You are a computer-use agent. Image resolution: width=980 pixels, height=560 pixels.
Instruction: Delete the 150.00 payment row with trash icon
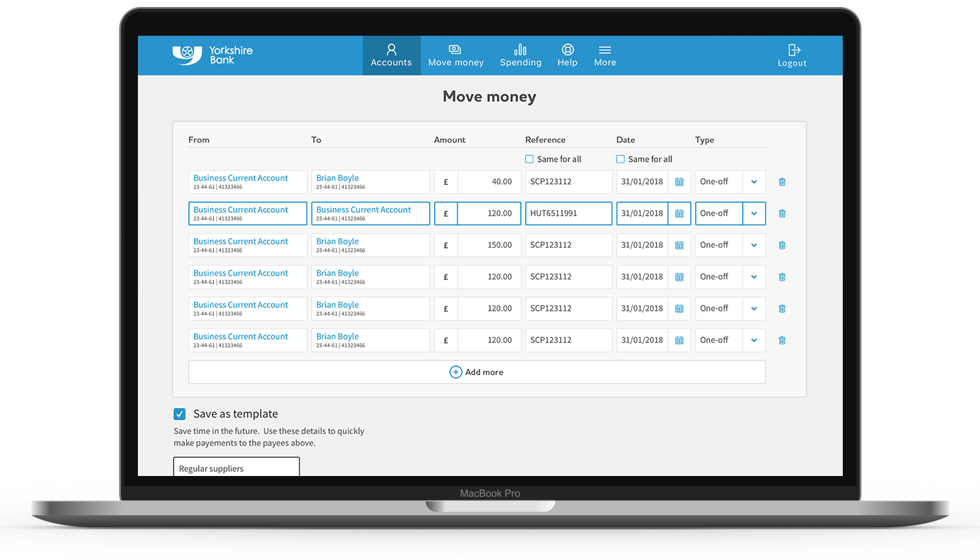pos(782,245)
